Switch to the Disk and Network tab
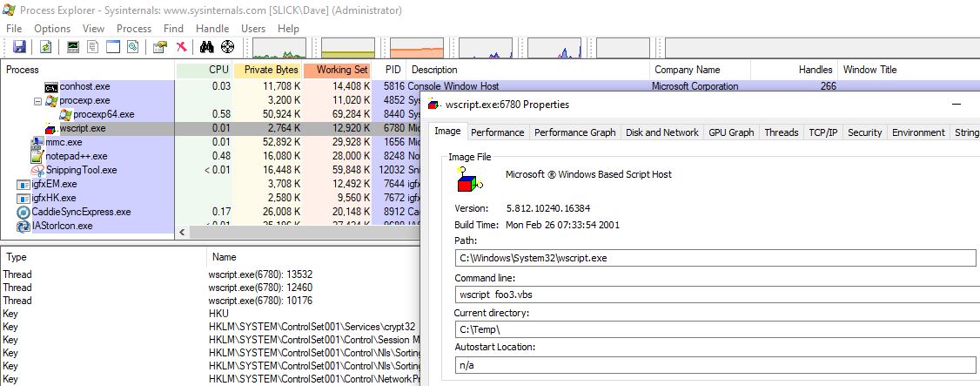The width and height of the screenshot is (980, 386). click(662, 132)
